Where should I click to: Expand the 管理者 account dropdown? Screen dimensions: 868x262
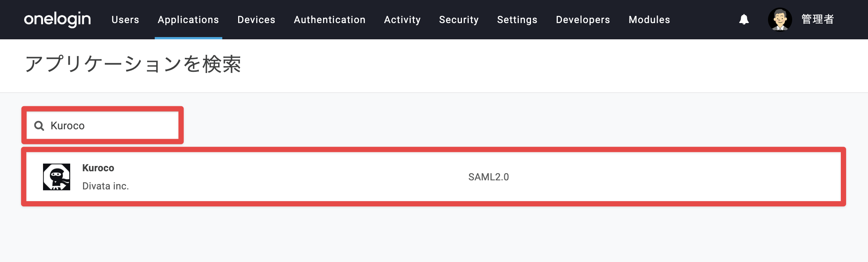click(818, 19)
